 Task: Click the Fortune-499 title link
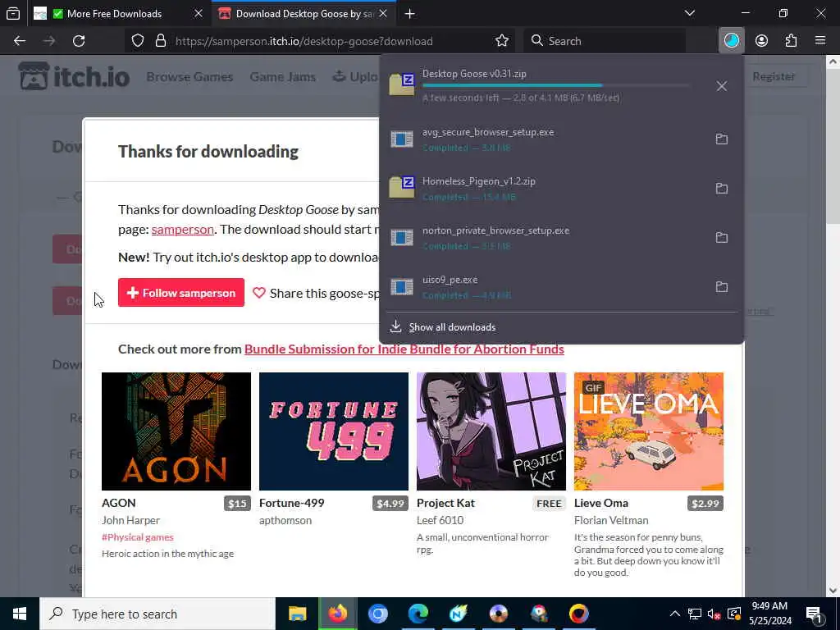pyautogui.click(x=291, y=503)
